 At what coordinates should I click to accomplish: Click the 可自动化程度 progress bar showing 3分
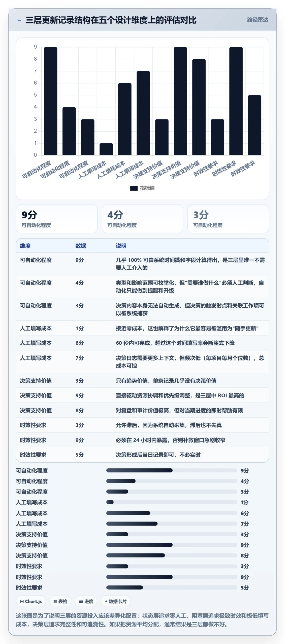pos(172,492)
